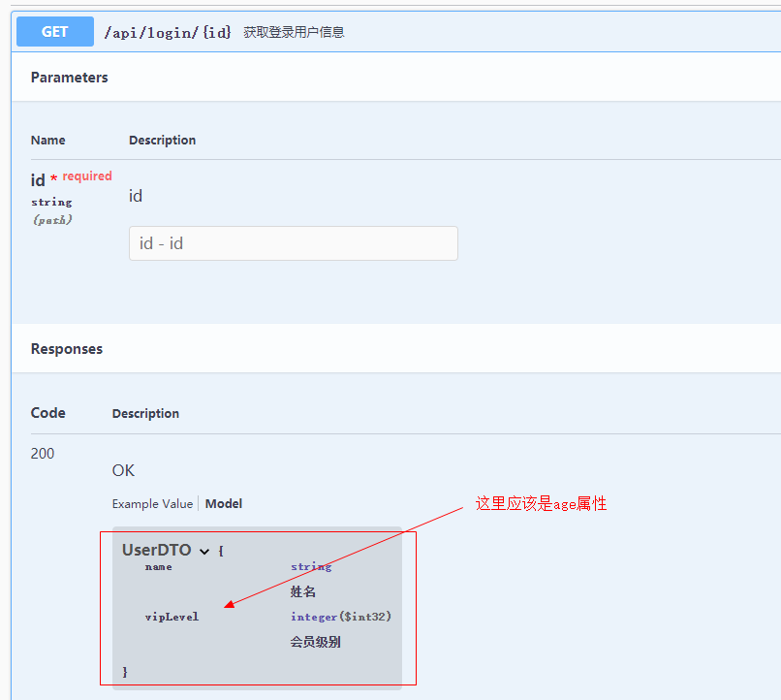
Task: Select the name property in UserDTO
Action: tap(159, 566)
